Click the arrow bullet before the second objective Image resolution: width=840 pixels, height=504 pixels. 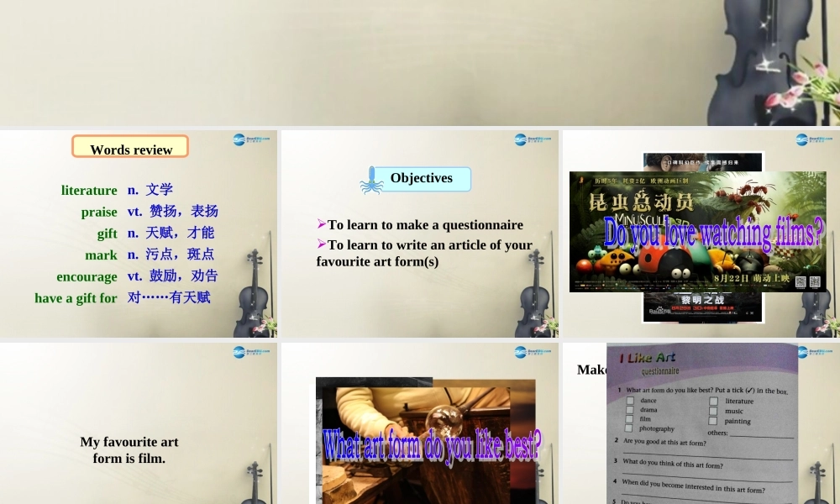320,244
